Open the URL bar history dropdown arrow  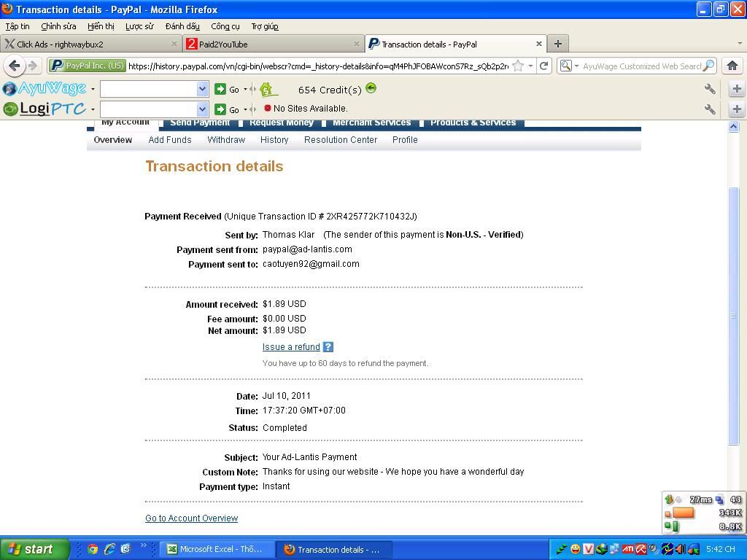530,66
